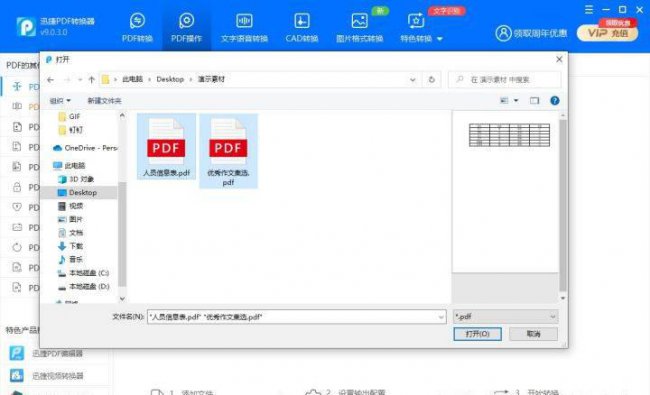Open the recent locations dropdown arrow
Image resolution: width=650 pixels, height=395 pixels.
pos(80,80)
